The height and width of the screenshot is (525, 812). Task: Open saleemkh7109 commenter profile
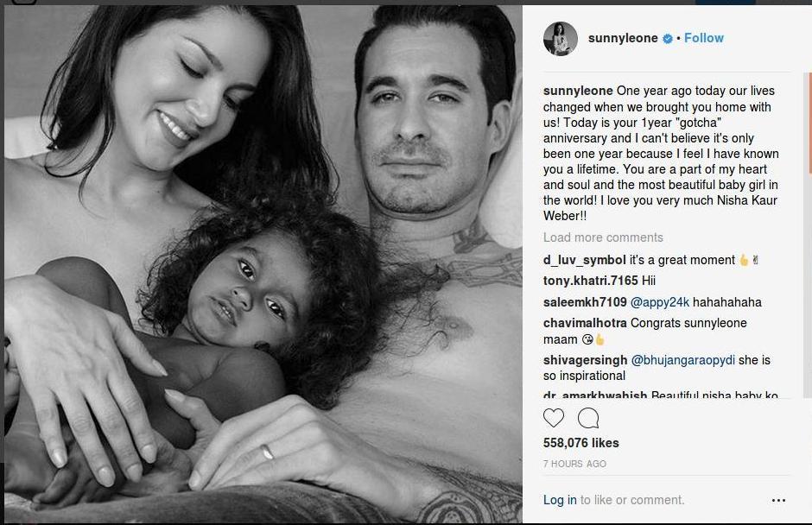pos(585,302)
